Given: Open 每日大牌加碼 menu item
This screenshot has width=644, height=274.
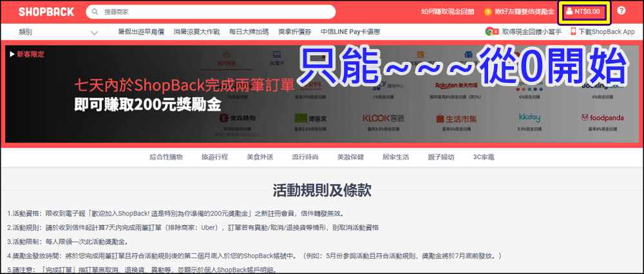Looking at the screenshot, I should (249, 32).
